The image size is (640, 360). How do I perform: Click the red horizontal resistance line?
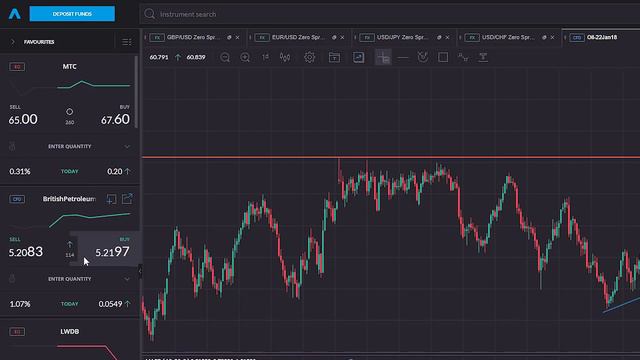(x=391, y=157)
